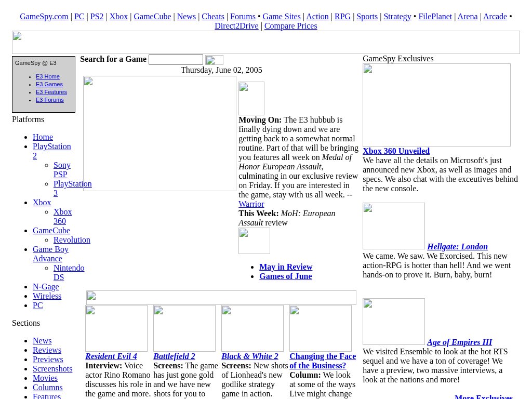The width and height of the screenshot is (532, 399).
Task: Open Forums in top navigation
Action: click(243, 16)
